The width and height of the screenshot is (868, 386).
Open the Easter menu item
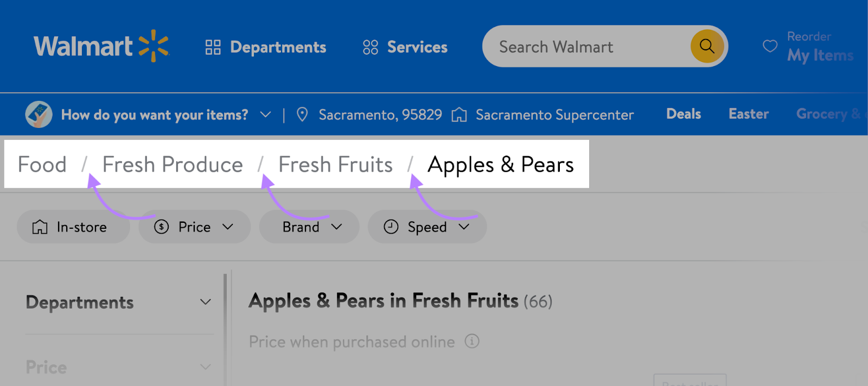pos(748,114)
